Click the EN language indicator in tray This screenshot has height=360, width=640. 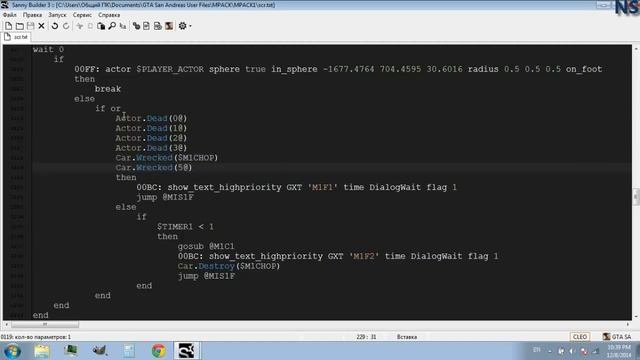(537, 350)
